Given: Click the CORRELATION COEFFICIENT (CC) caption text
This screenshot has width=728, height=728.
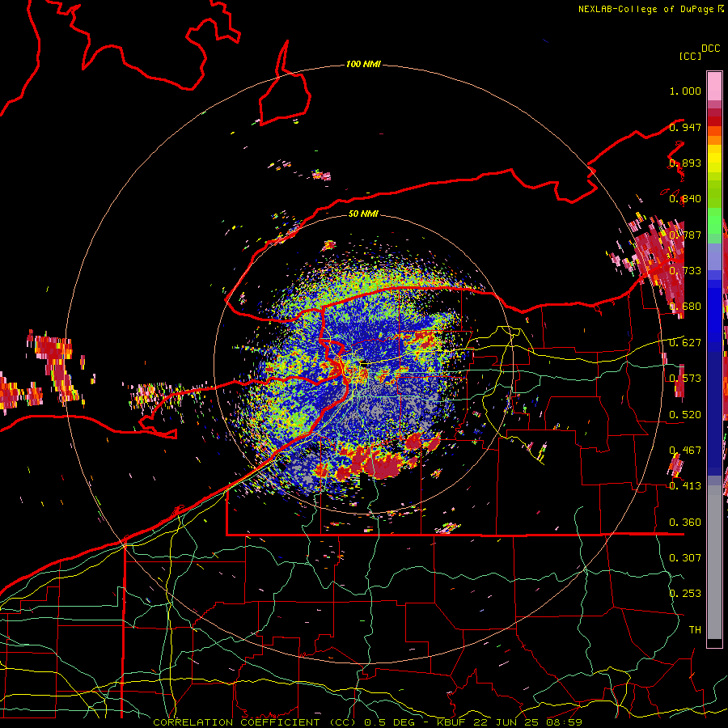Looking at the screenshot, I should 255,722.
